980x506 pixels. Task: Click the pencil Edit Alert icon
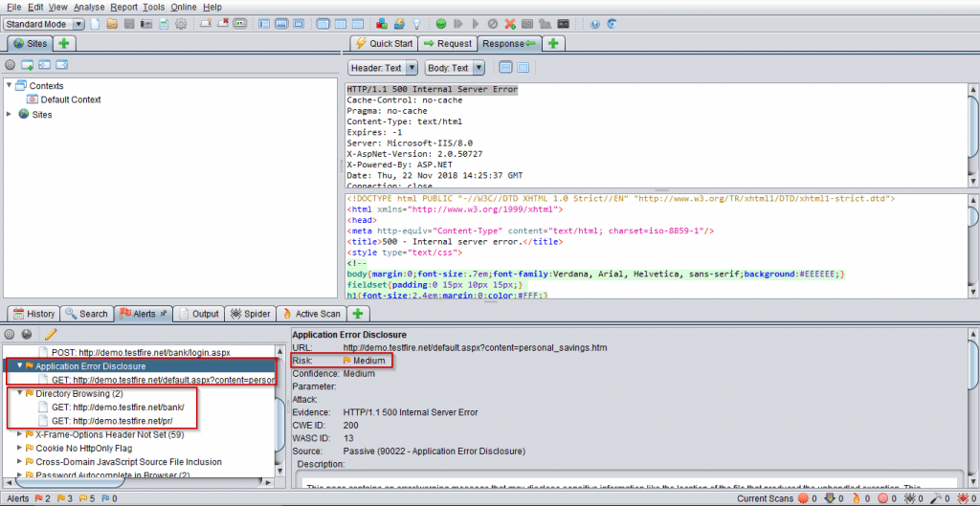51,334
